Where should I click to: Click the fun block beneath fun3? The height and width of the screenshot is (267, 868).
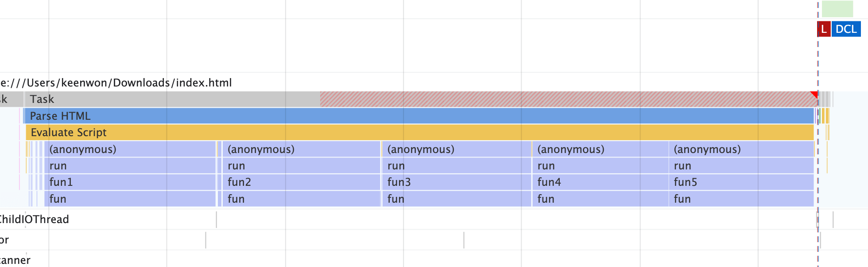[456, 199]
